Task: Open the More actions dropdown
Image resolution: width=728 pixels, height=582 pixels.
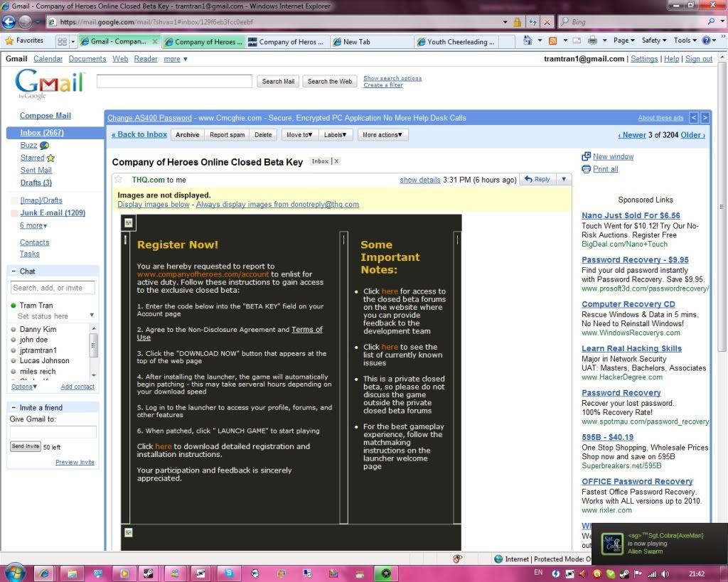Action: pos(382,135)
